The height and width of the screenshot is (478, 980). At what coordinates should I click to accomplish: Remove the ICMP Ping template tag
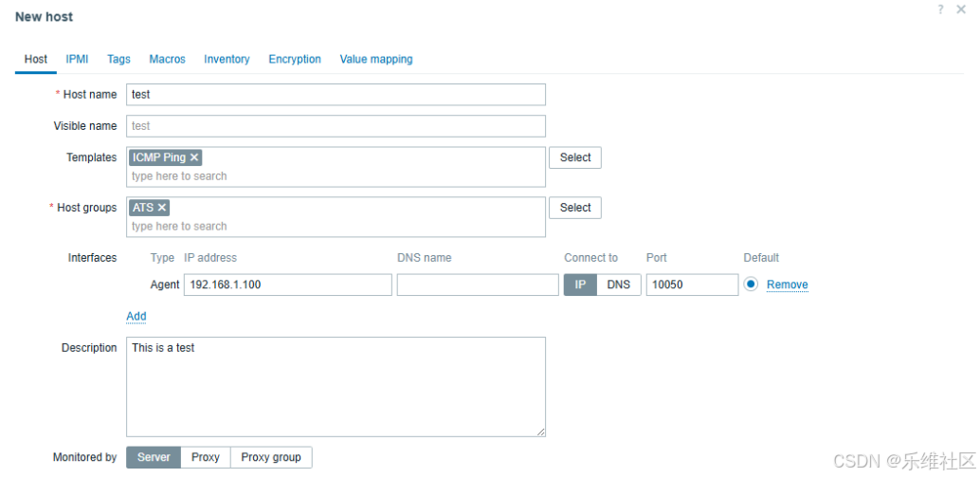[193, 157]
